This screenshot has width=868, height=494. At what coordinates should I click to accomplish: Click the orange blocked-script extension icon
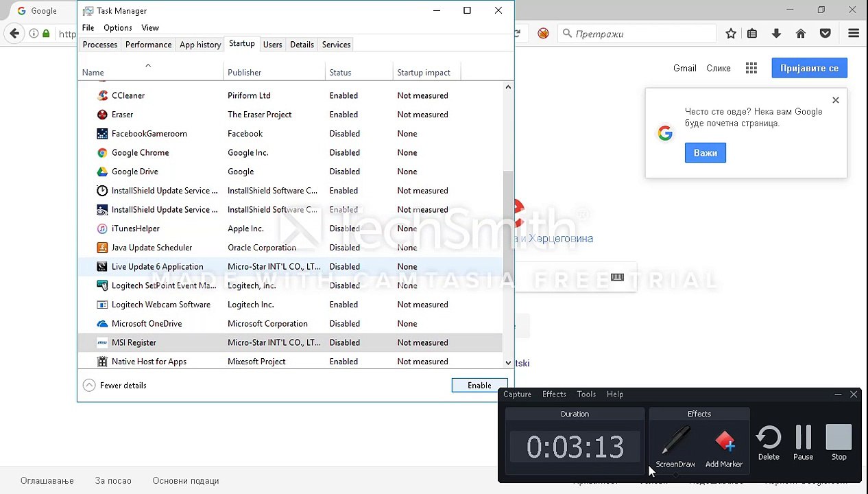tap(543, 33)
